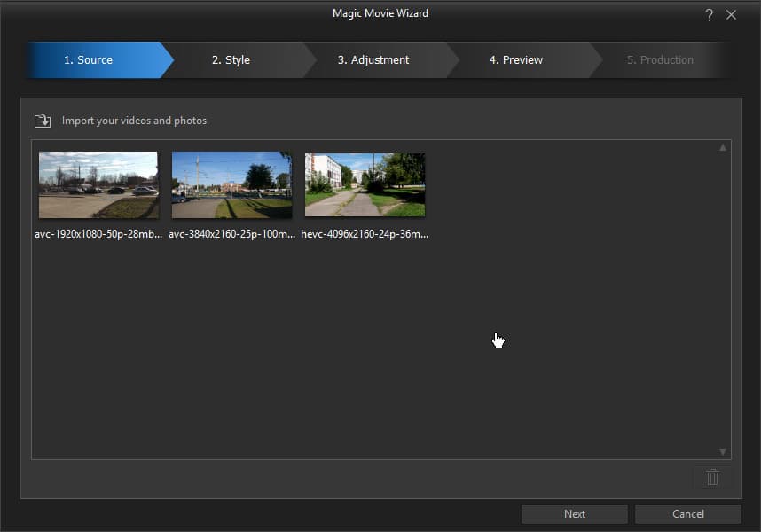
Task: Open help with the question mark icon
Action: pyautogui.click(x=709, y=15)
